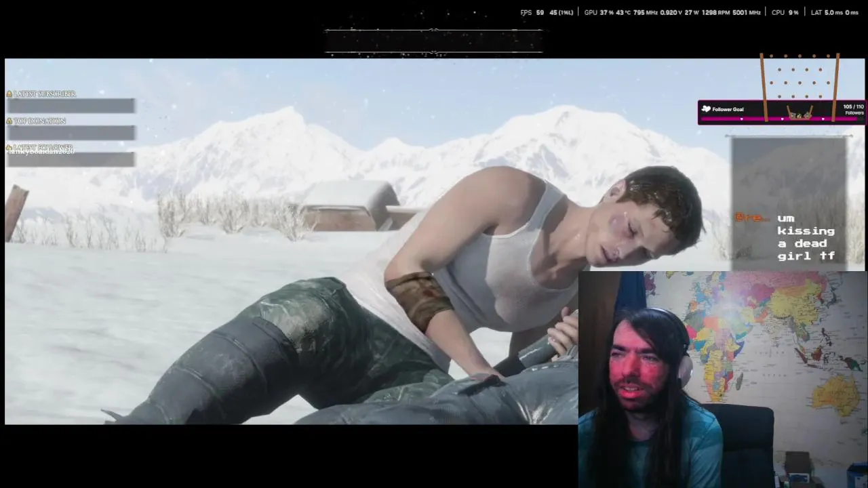Click the GPU 37 % usage readout
The image size is (868, 488).
pos(598,12)
